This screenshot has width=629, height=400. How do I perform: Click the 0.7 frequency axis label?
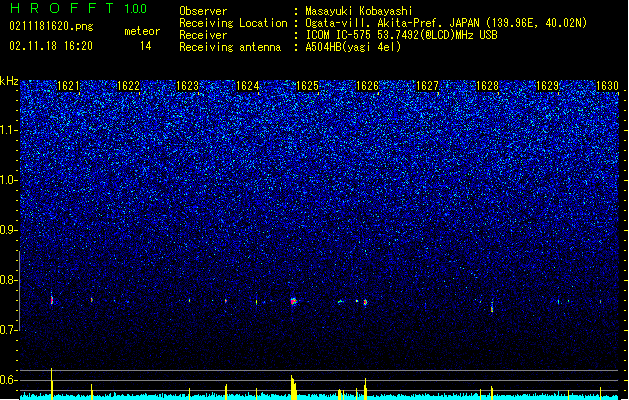click(x=9, y=330)
